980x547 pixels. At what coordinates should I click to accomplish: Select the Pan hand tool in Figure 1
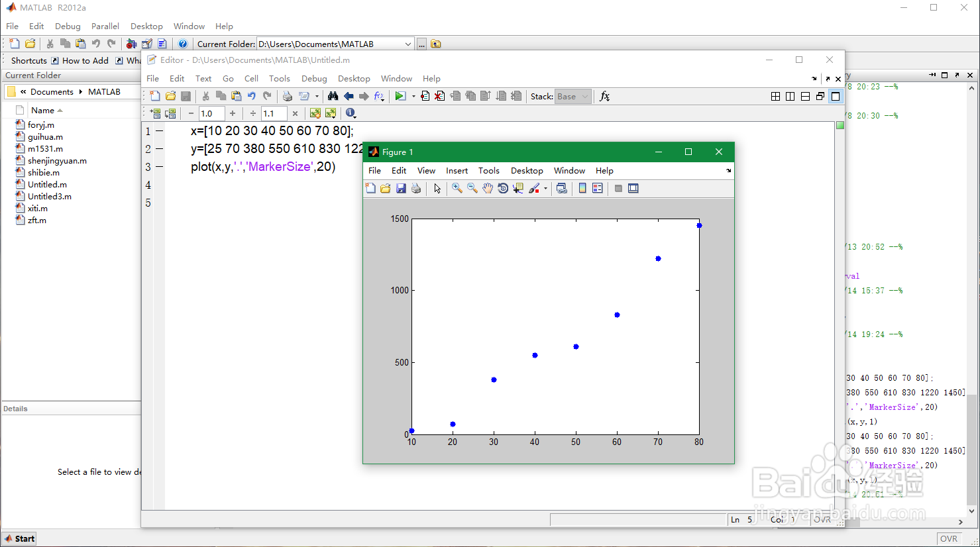pos(488,189)
